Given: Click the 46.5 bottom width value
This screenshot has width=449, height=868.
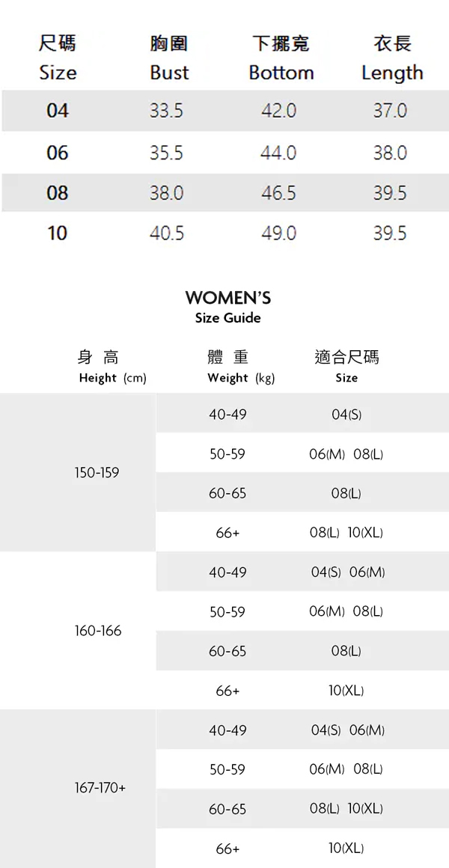Looking at the screenshot, I should click(278, 193).
